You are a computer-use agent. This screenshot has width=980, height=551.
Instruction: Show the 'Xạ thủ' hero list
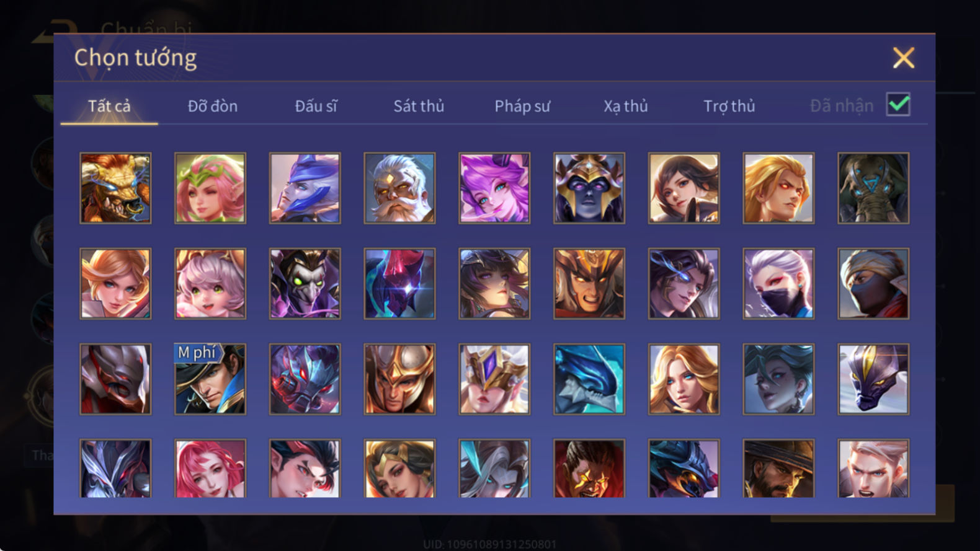pyautogui.click(x=626, y=107)
